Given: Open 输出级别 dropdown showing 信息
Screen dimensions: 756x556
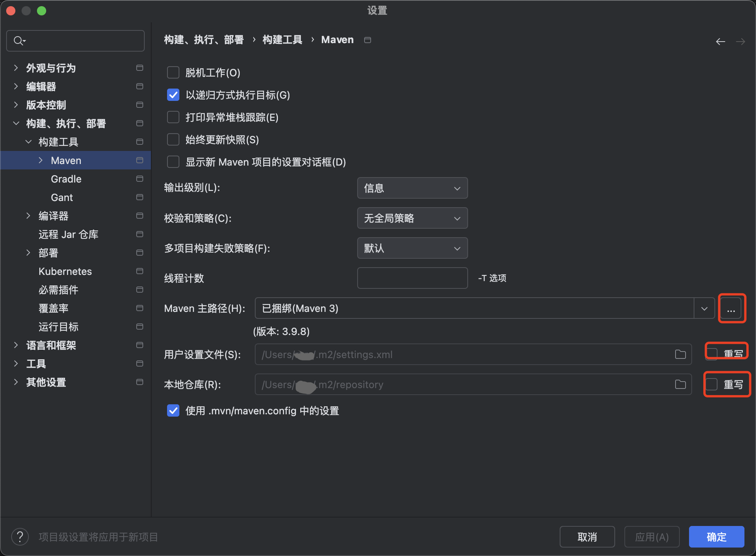Looking at the screenshot, I should point(412,188).
